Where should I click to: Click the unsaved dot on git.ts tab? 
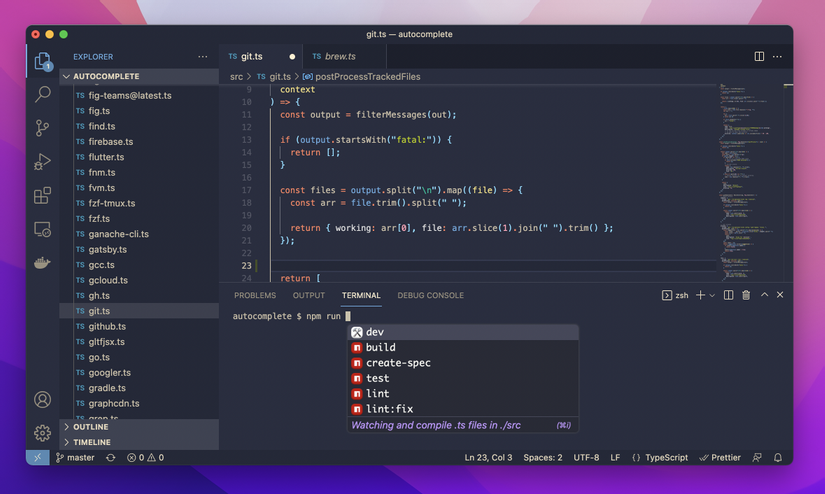tap(292, 57)
